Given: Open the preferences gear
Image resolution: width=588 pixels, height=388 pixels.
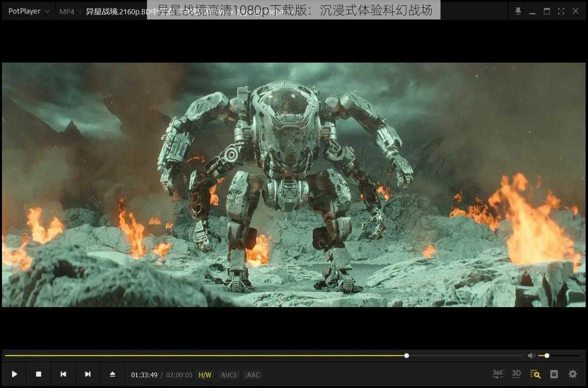Looking at the screenshot, I should tap(573, 374).
